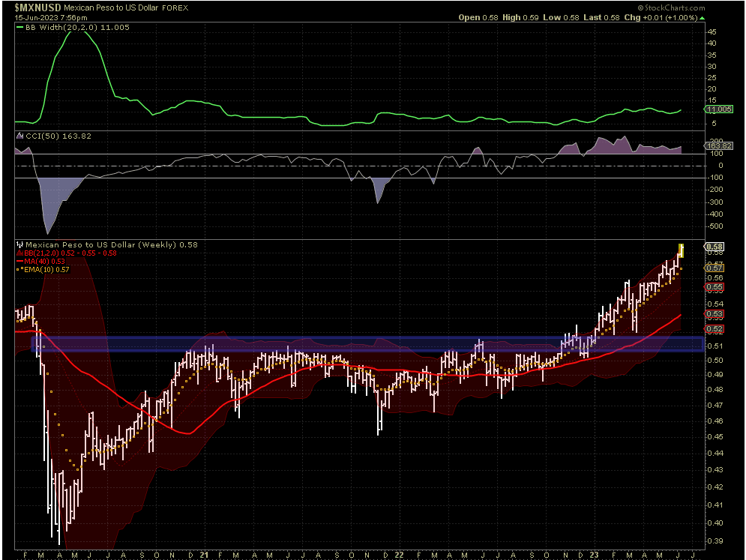
Task: Click the green line marker beside BB Width
Action: pyautogui.click(x=19, y=28)
